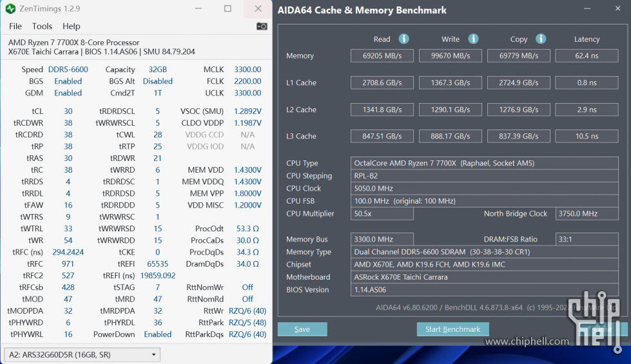Click the CPU FSB 100.0 MHz field
The height and width of the screenshot is (364, 631).
click(485, 201)
